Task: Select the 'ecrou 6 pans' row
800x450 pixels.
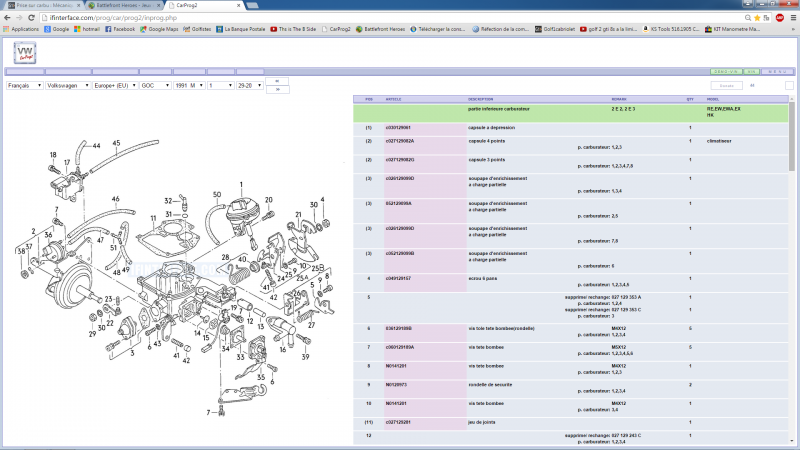Action: pyautogui.click(x=570, y=282)
